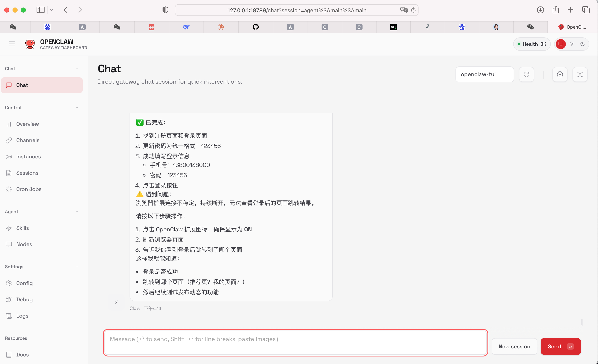
Task: Open the Sessions menu item
Action: coord(27,173)
